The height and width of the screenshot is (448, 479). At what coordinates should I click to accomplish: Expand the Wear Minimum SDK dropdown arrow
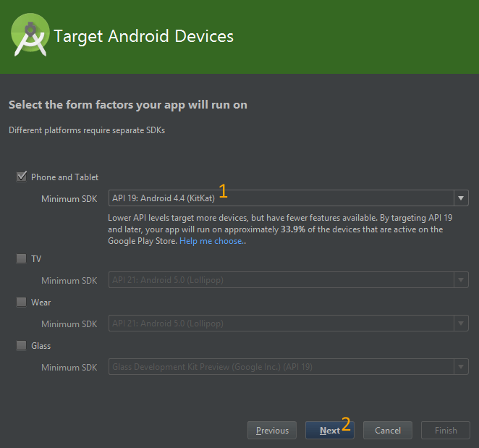pyautogui.click(x=460, y=324)
